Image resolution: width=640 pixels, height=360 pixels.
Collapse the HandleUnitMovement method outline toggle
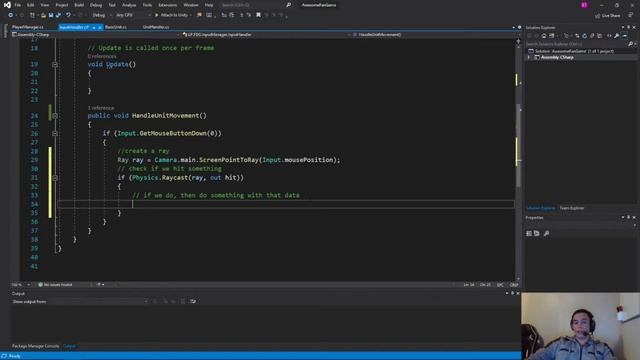(x=55, y=116)
